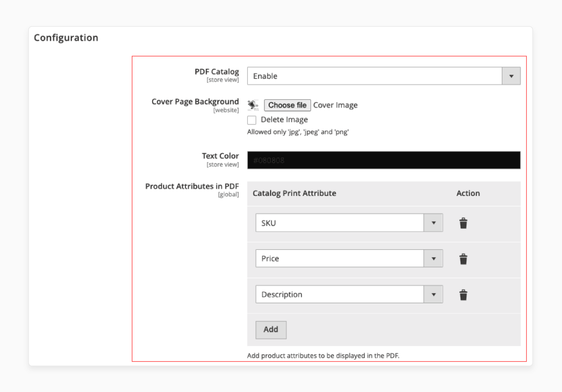The width and height of the screenshot is (562, 392).
Task: Click the Configuration heading
Action: (x=66, y=38)
